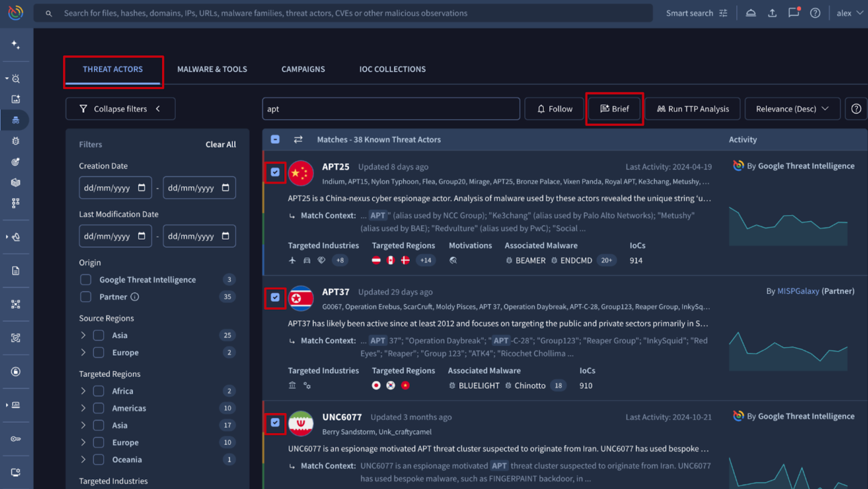Check the Partner origin checkbox

(86, 297)
